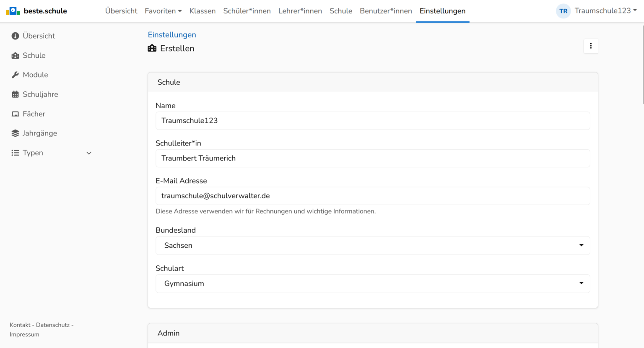Screen dimensions: 644x348
Task: Open the Kontakt footer link
Action: [x=20, y=325]
